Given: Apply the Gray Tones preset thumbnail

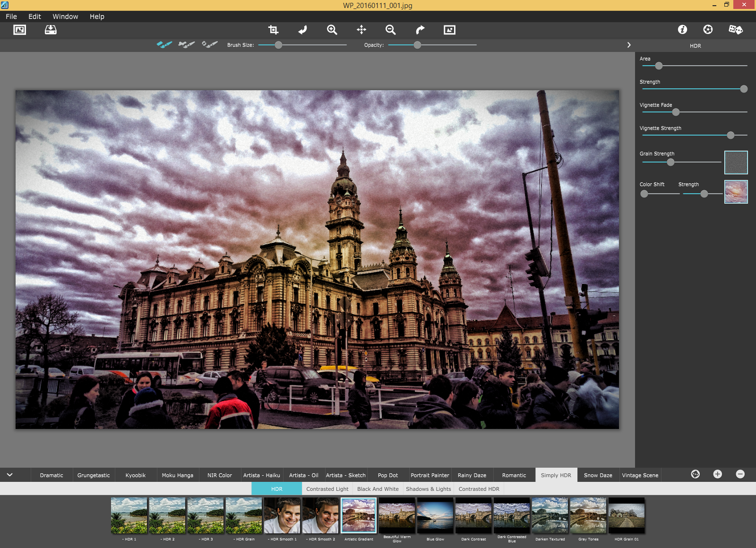Looking at the screenshot, I should (588, 516).
